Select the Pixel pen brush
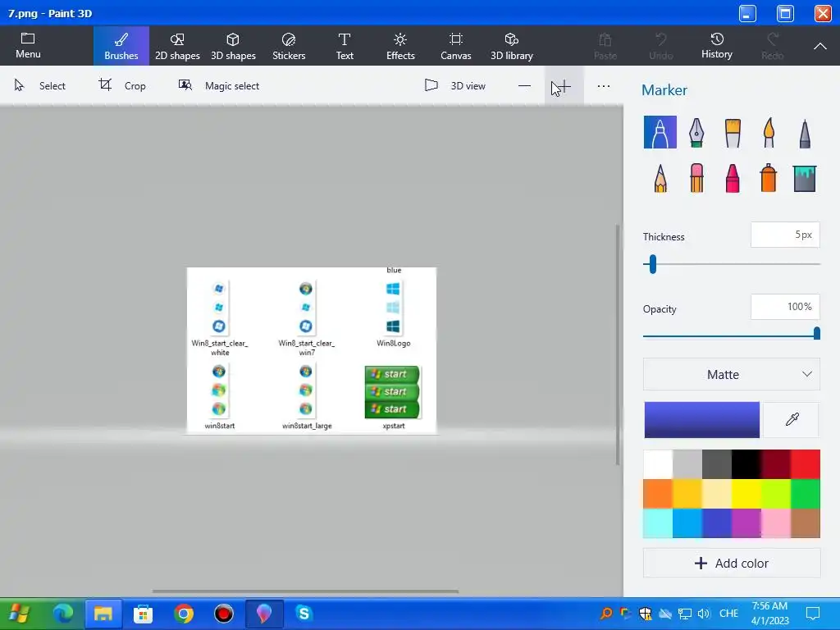 point(805,134)
